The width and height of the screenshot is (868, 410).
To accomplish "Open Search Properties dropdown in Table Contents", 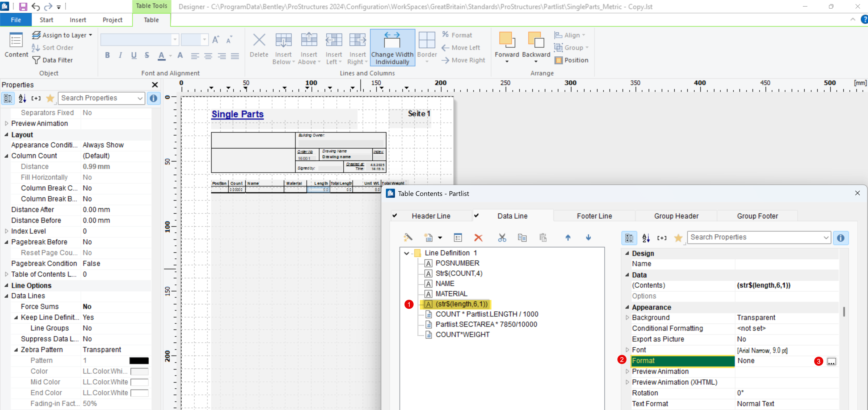I will 826,238.
